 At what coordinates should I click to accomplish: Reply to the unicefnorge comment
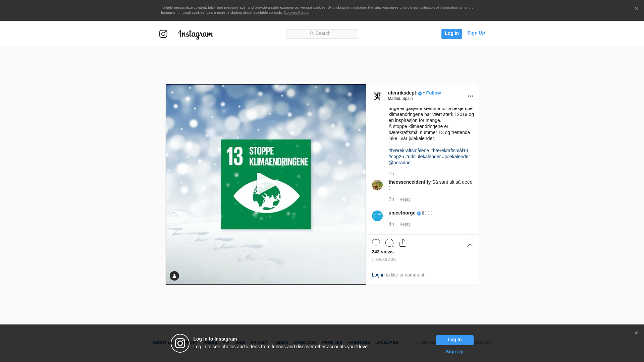[x=405, y=224]
